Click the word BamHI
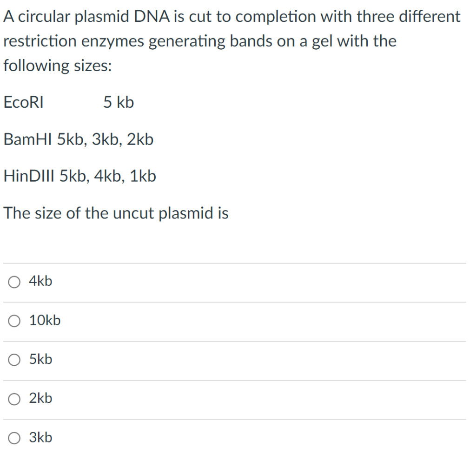This screenshot has width=476, height=461. click(x=28, y=139)
